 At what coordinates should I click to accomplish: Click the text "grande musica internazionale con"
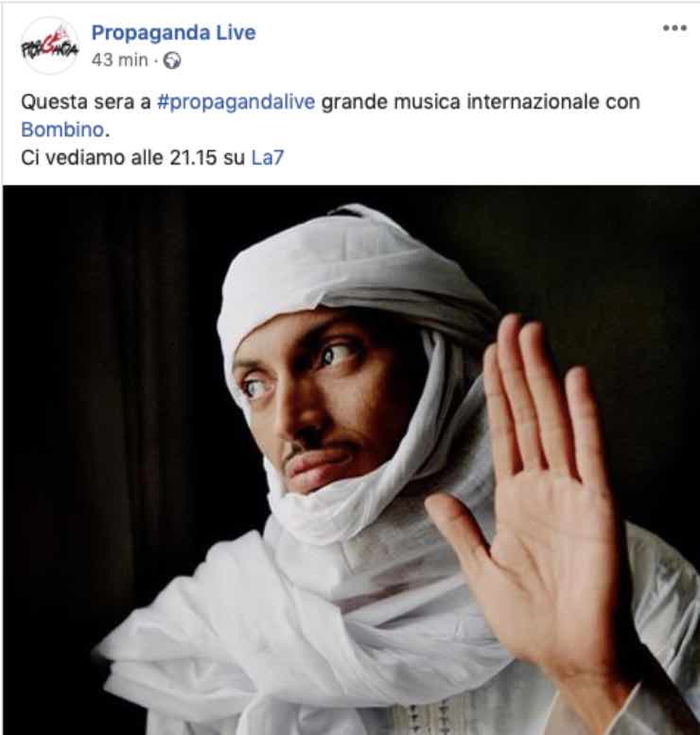point(481,102)
